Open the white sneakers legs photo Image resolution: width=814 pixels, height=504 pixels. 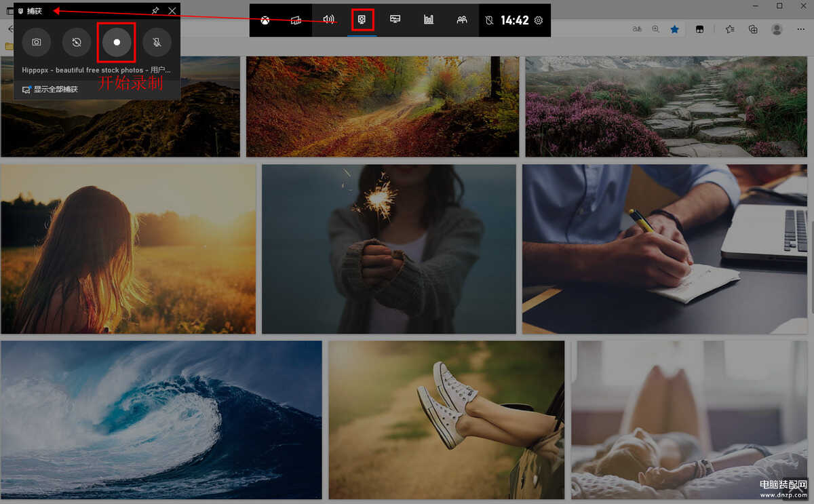tap(446, 420)
